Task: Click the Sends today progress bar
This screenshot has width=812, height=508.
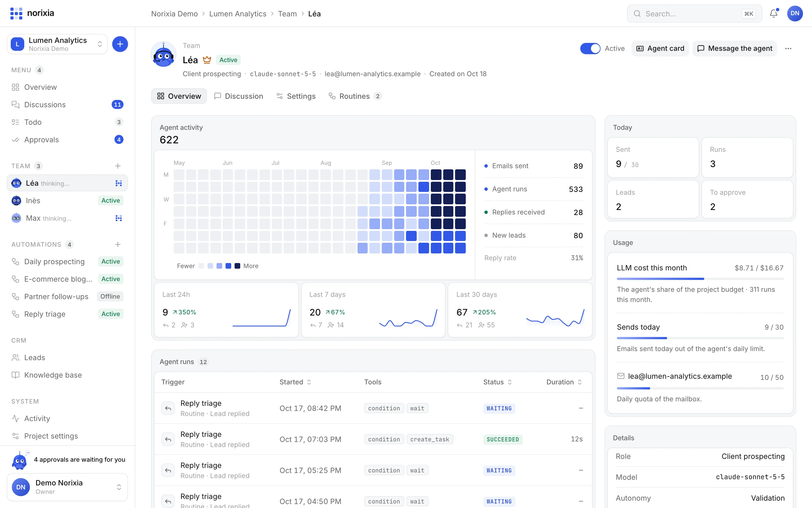Action: (700, 338)
